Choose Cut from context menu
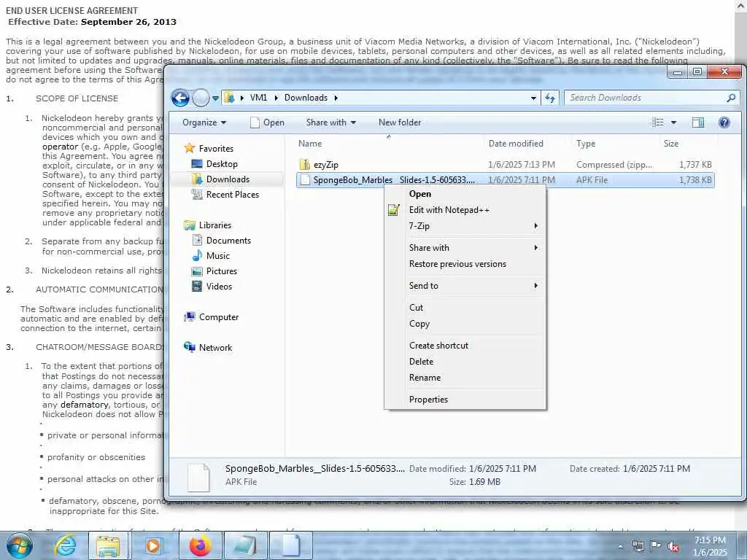747x560 pixels. coord(416,308)
